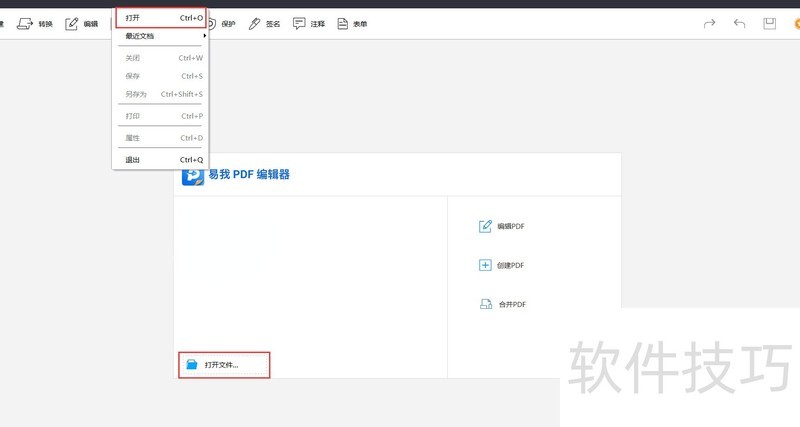Viewport: 800px width, 427px height.
Task: Select 保存 Ctrl+S menu entry
Action: [x=161, y=76]
